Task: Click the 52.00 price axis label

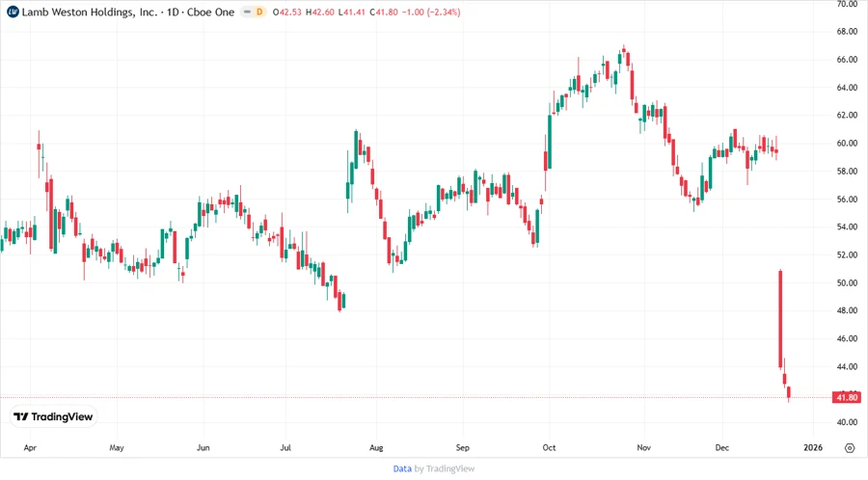Action: (x=847, y=254)
